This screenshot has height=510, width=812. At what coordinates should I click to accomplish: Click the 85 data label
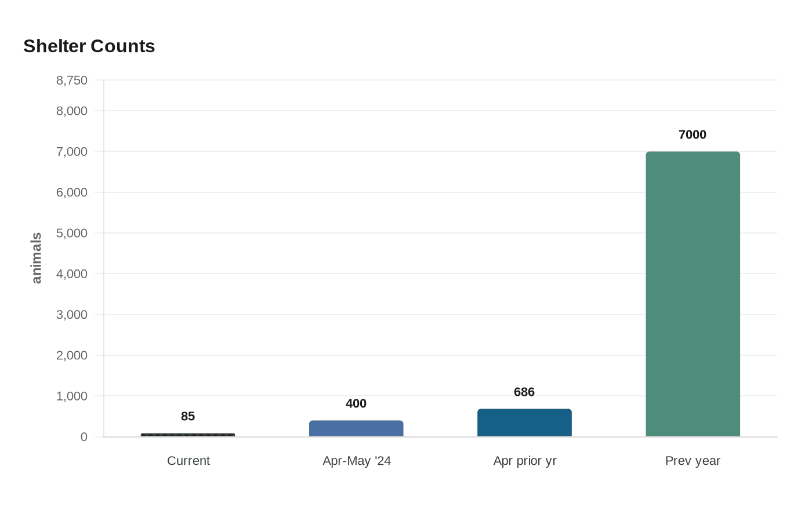[188, 417]
